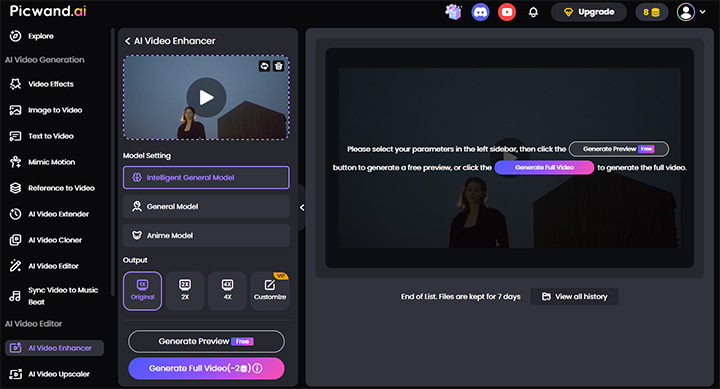This screenshot has height=389, width=720.
Task: Click 'AI Video Generation' section heading
Action: click(45, 60)
